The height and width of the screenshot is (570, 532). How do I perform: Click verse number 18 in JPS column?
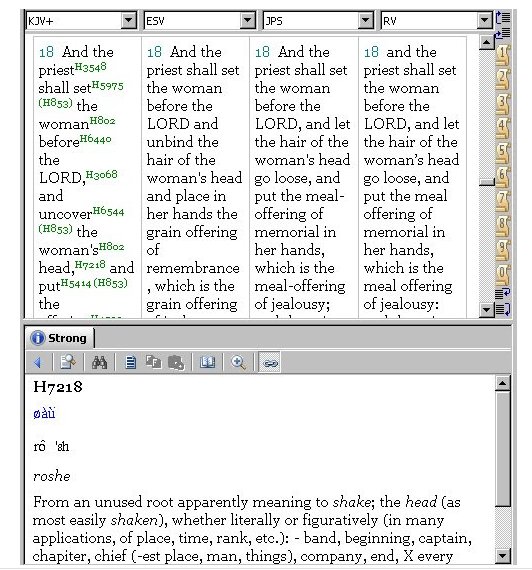click(262, 52)
